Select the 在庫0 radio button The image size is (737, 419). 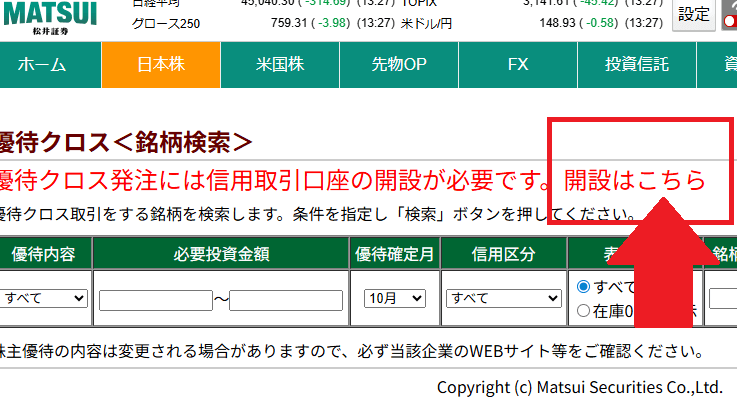coord(584,311)
